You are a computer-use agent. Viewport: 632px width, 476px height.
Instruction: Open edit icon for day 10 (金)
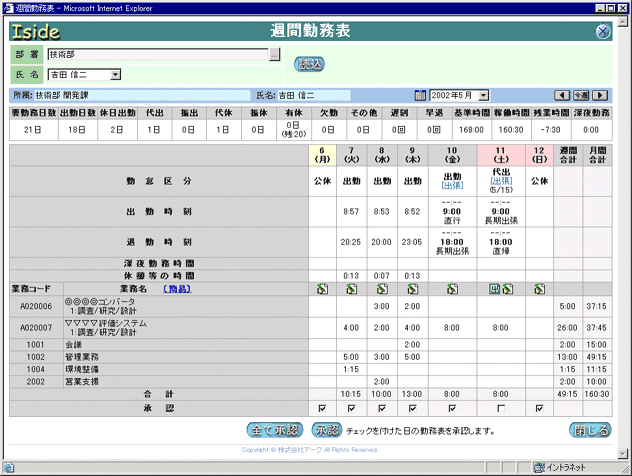tap(452, 289)
